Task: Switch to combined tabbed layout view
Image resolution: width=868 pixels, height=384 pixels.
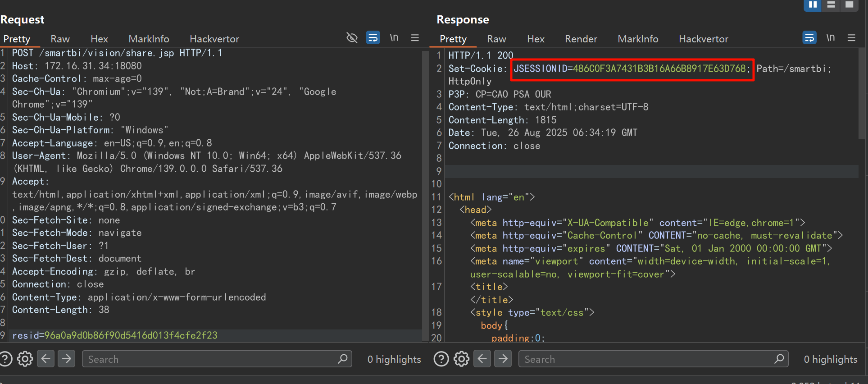Action: (x=849, y=5)
